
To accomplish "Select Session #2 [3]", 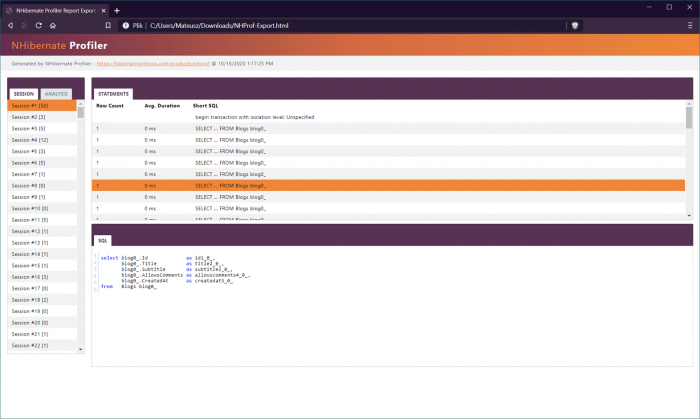I will coord(42,117).
